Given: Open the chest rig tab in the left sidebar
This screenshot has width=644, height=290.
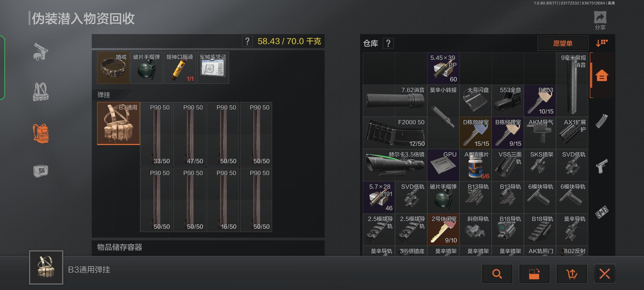Looking at the screenshot, I should [x=41, y=92].
